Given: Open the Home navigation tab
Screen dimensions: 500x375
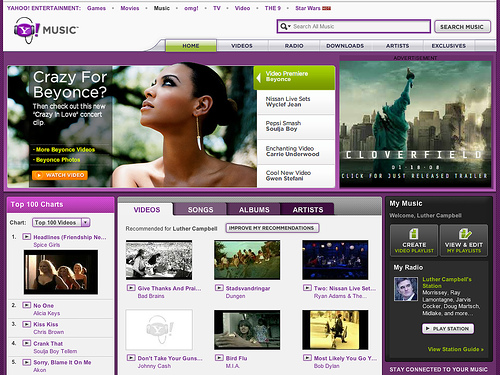Looking at the screenshot, I should click(191, 46).
